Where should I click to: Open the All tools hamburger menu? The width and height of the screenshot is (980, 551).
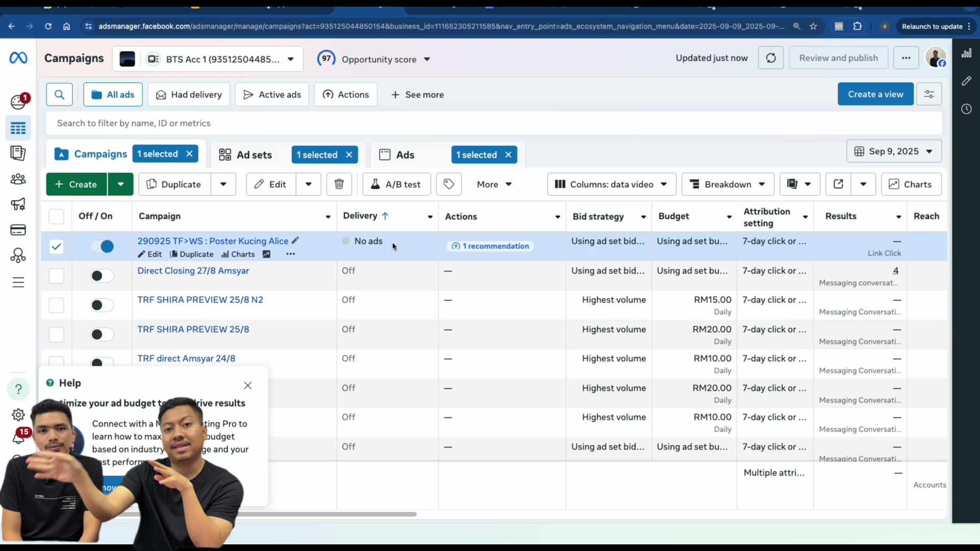coord(18,282)
